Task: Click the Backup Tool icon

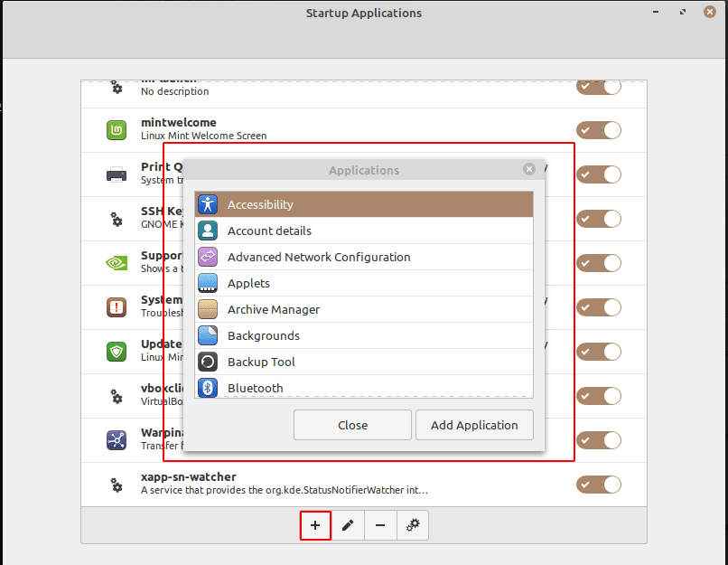Action: pyautogui.click(x=208, y=362)
